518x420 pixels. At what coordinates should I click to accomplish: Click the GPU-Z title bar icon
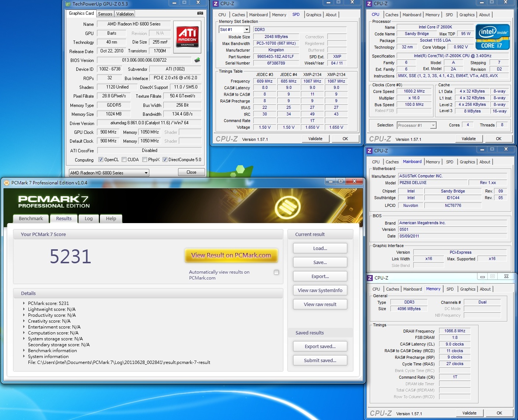(67, 4)
